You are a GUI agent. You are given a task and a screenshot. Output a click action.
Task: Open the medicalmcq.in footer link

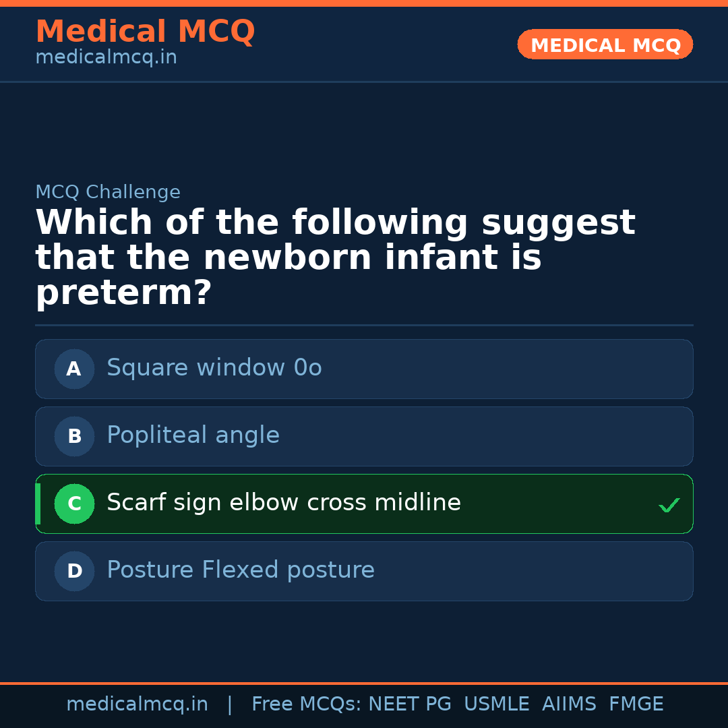tap(138, 704)
